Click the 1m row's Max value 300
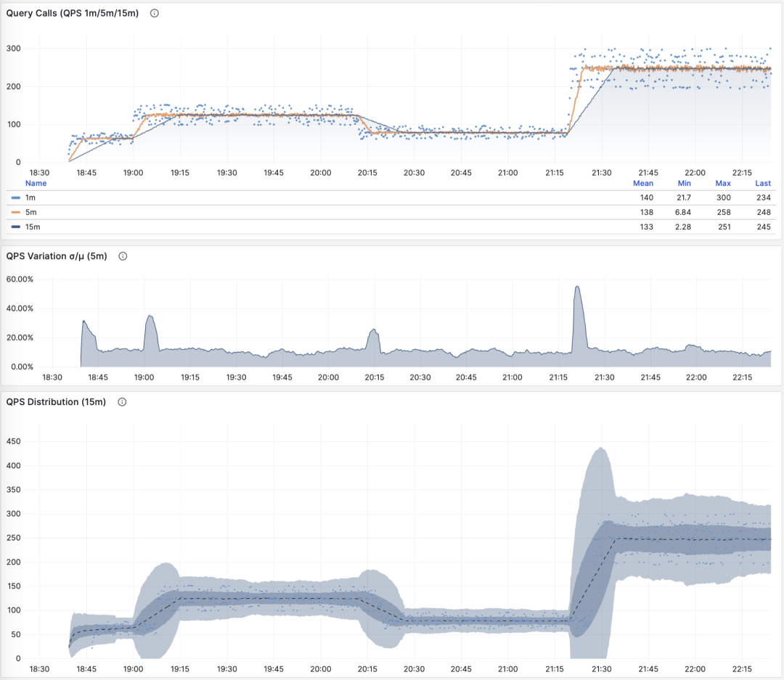This screenshot has width=784, height=680. (x=724, y=197)
